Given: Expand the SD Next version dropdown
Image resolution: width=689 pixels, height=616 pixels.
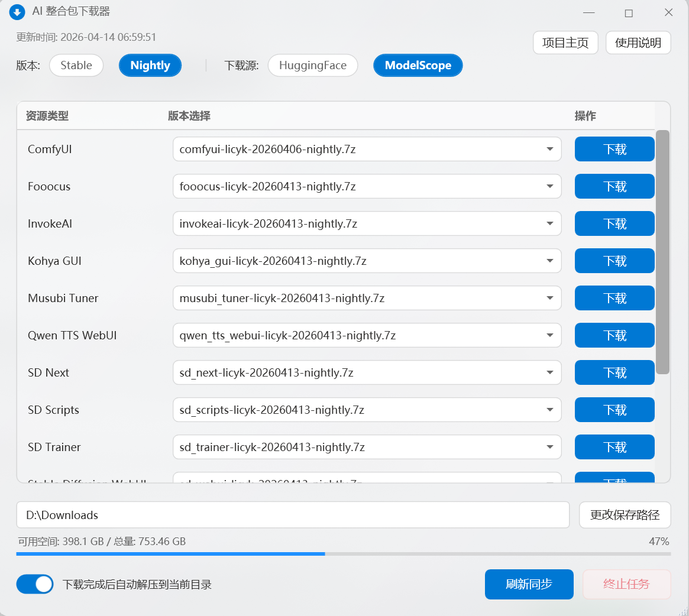Looking at the screenshot, I should point(367,372).
